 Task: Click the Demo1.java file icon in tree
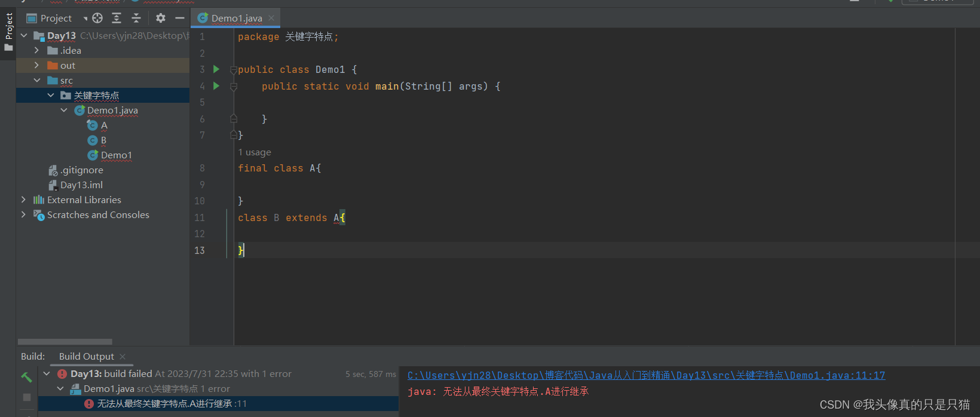[x=79, y=110]
